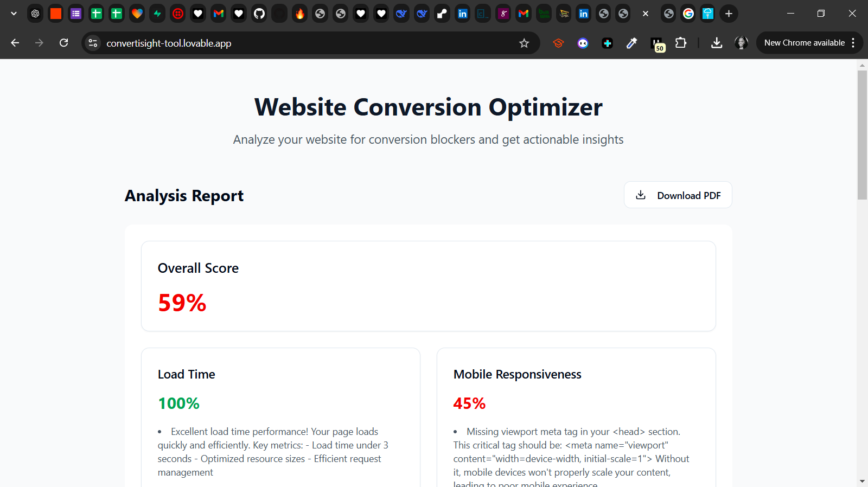Open Chrome downloads from toolbar

point(717,43)
